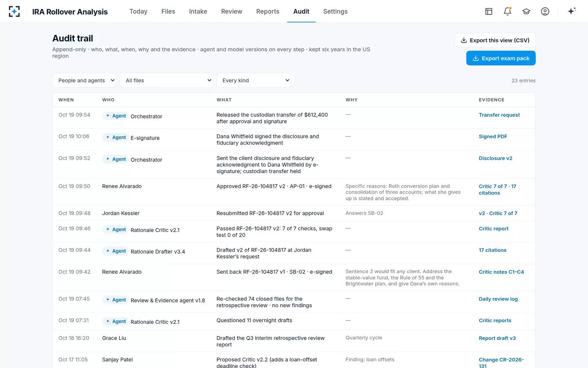Click the Export exam pack button
The height and width of the screenshot is (368, 588).
tap(501, 58)
